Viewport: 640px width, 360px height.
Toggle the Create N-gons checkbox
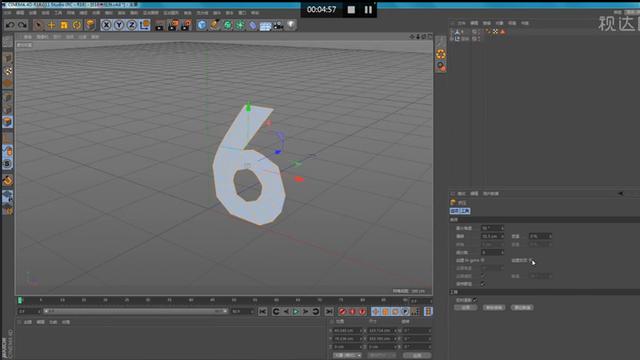click(482, 260)
